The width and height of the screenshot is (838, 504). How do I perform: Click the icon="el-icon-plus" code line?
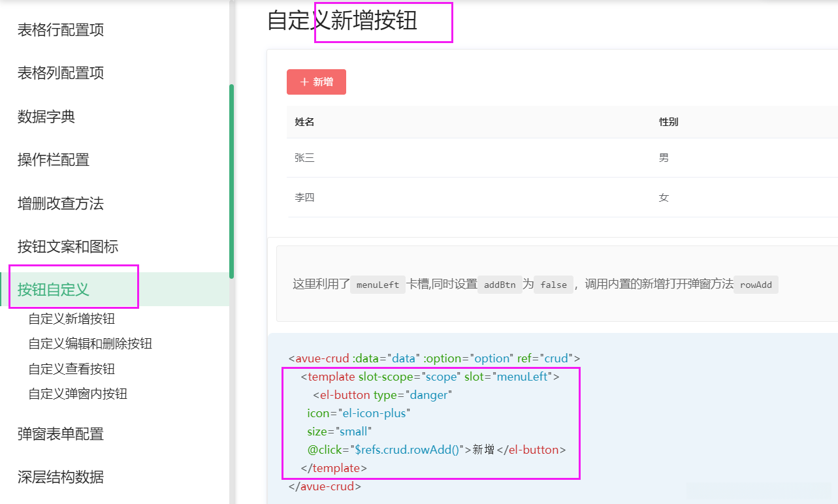pyautogui.click(x=359, y=413)
